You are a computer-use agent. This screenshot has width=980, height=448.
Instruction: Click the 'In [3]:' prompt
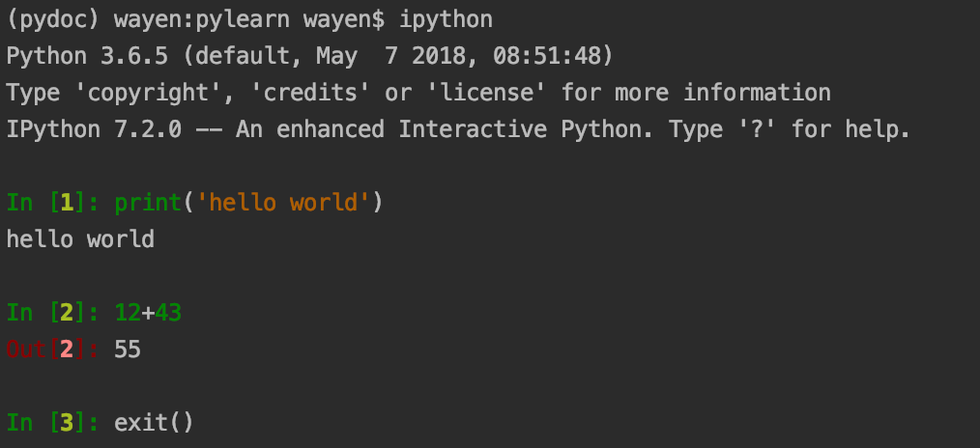(x=52, y=423)
